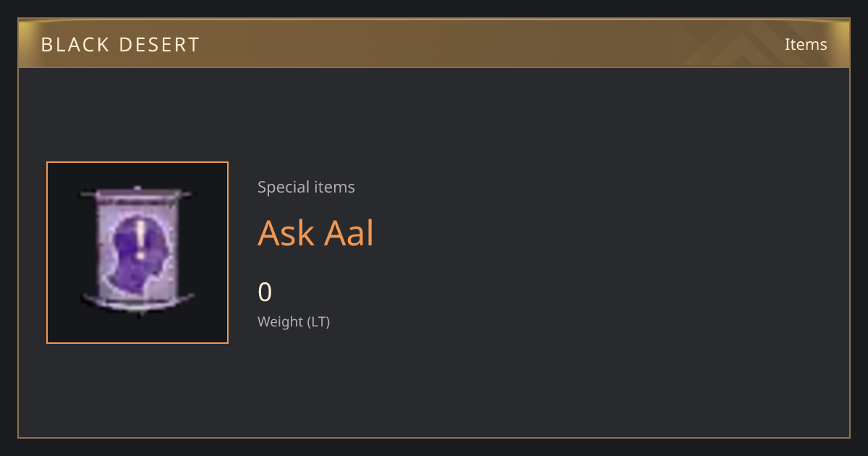The height and width of the screenshot is (456, 868).
Task: Click the BLACK DESERT title text
Action: click(120, 44)
